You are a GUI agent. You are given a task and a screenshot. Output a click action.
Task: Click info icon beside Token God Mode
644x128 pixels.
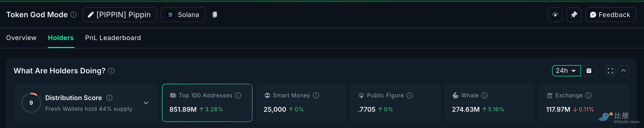coord(73,15)
